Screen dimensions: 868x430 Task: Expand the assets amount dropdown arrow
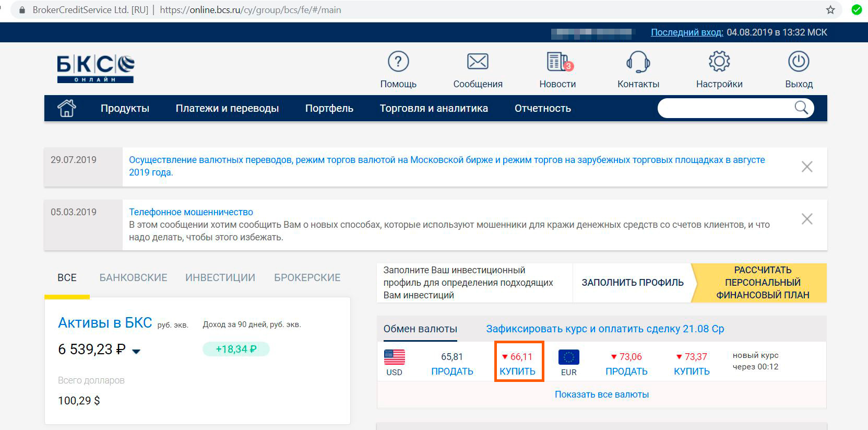(136, 351)
